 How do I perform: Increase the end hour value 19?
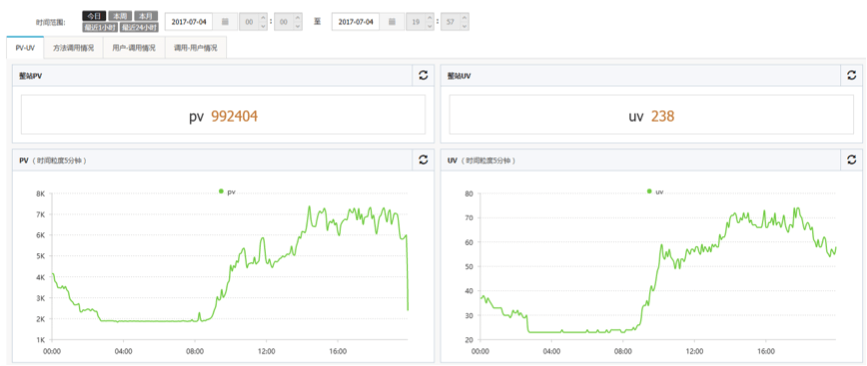click(x=430, y=18)
